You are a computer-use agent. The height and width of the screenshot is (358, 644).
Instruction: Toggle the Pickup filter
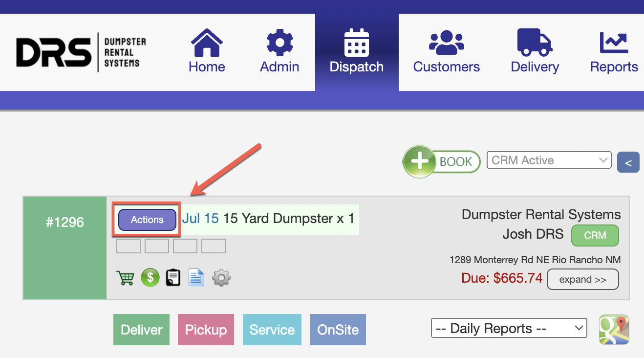[x=206, y=330]
